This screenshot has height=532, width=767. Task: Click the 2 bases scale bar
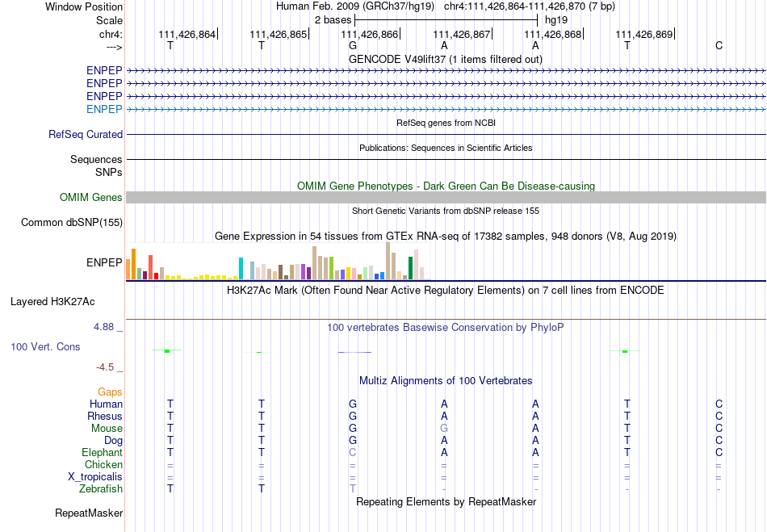coord(446,20)
